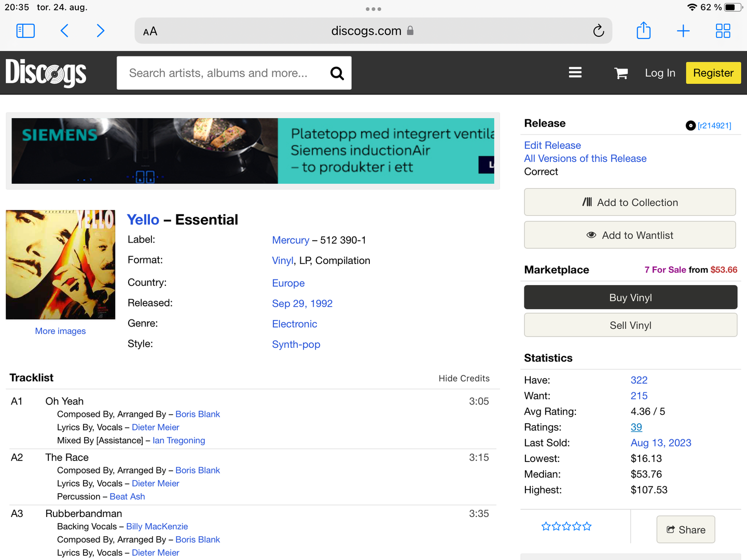The image size is (747, 560).
Task: Open the AA reader view menu
Action: point(150,32)
